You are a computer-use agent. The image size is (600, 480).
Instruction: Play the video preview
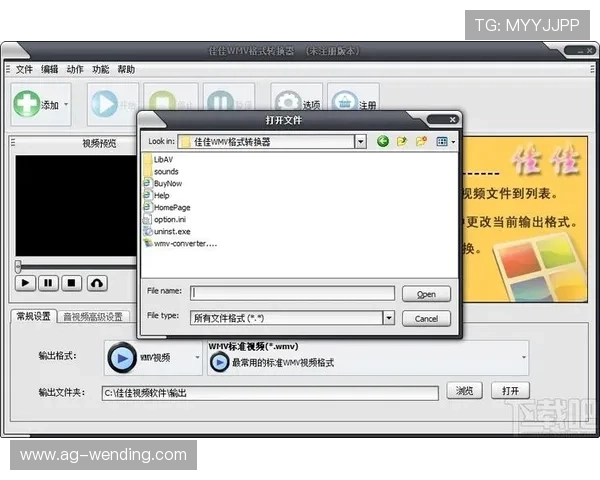point(25,283)
